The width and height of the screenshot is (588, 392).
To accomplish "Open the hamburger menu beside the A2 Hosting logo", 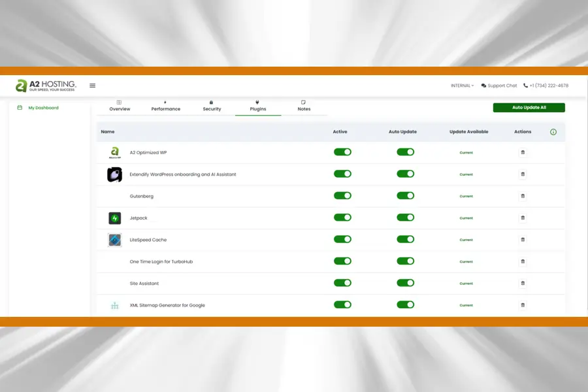I will click(x=92, y=86).
